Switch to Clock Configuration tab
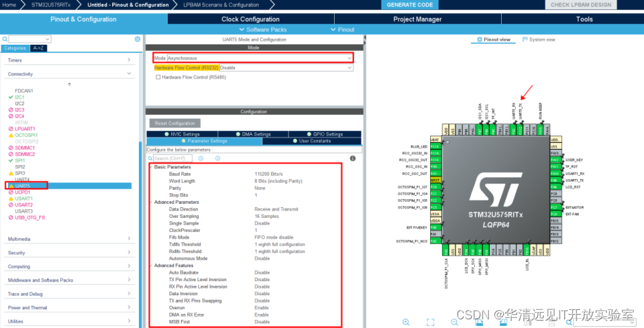Image resolution: width=644 pixels, height=328 pixels. 251,19
